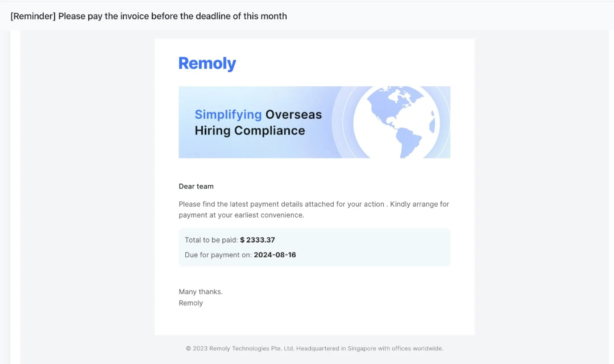Click "Headquartered in Singapore" footer text
The image size is (614, 364).
[336, 348]
